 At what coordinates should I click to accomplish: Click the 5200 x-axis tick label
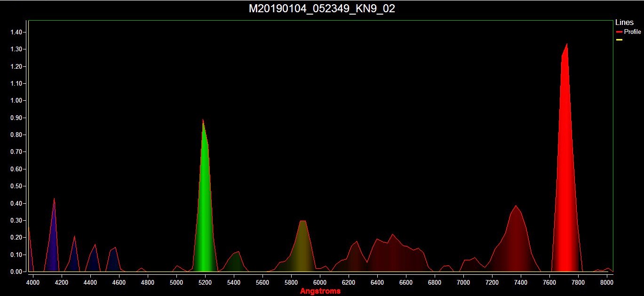pos(205,283)
